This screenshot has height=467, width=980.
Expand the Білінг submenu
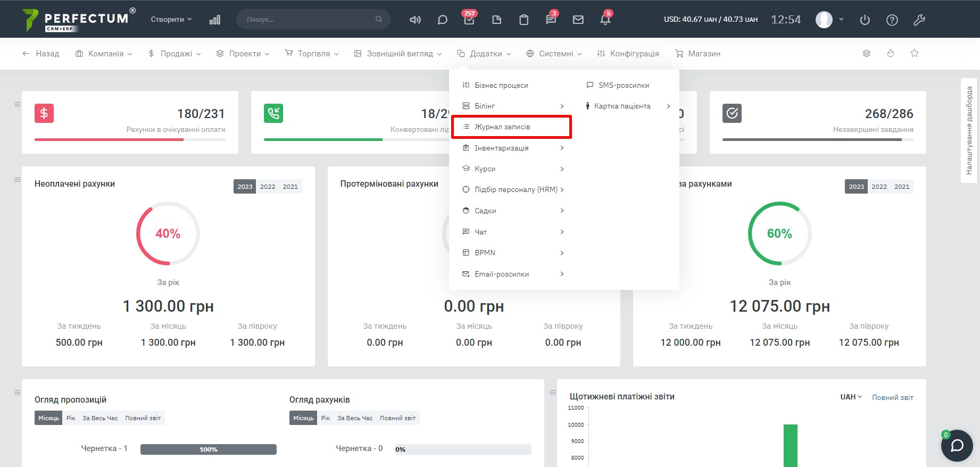coord(512,106)
